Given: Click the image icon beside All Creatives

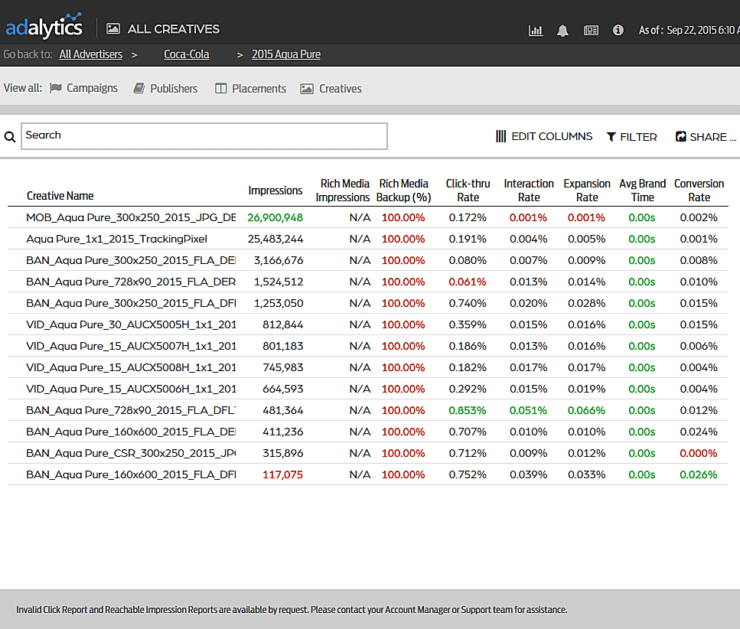Looking at the screenshot, I should pos(113,29).
